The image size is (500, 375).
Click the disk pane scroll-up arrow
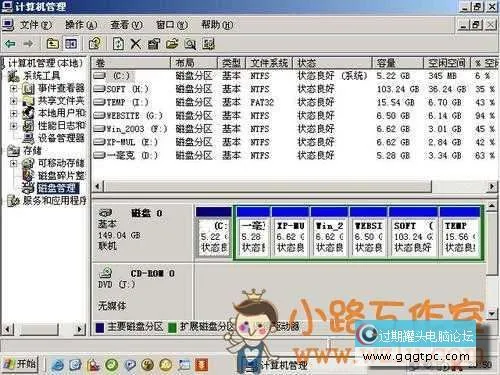pyautogui.click(x=492, y=207)
